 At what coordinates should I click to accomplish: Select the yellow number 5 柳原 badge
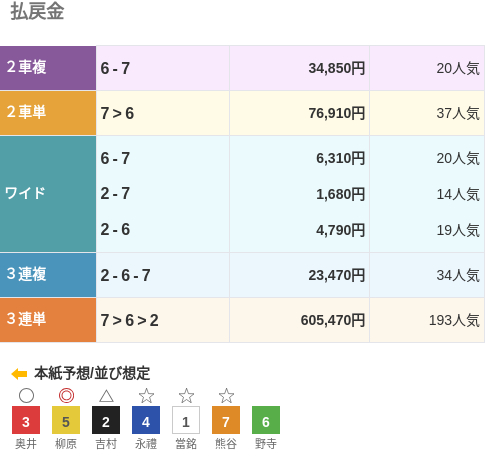[x=66, y=420]
